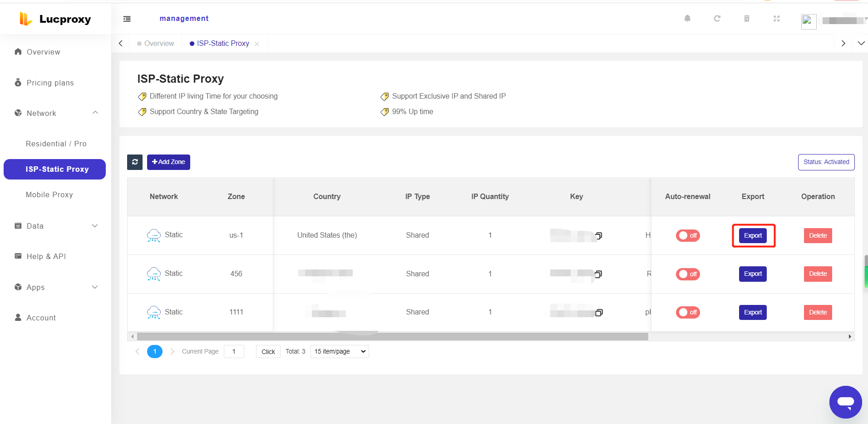
Task: Toggle auto-renewal for zone 456
Action: pos(688,274)
